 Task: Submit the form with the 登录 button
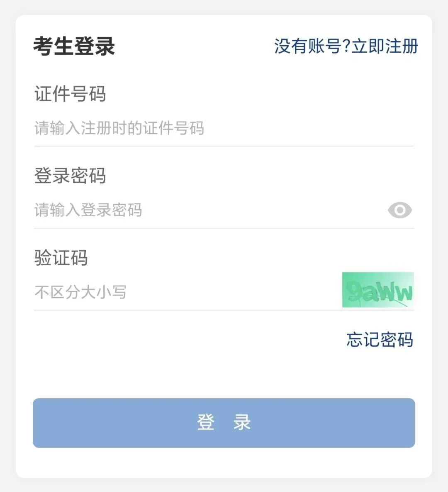tap(224, 423)
